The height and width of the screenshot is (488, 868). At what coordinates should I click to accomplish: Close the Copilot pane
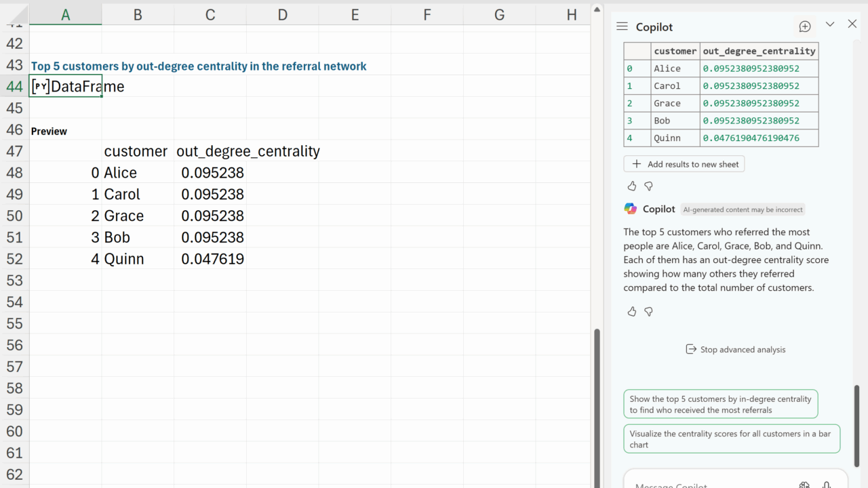click(852, 24)
